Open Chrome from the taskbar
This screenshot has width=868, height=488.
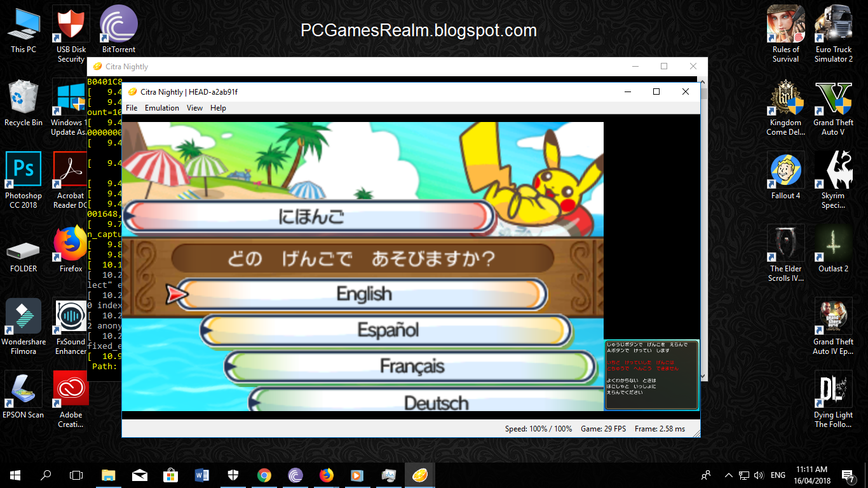264,475
